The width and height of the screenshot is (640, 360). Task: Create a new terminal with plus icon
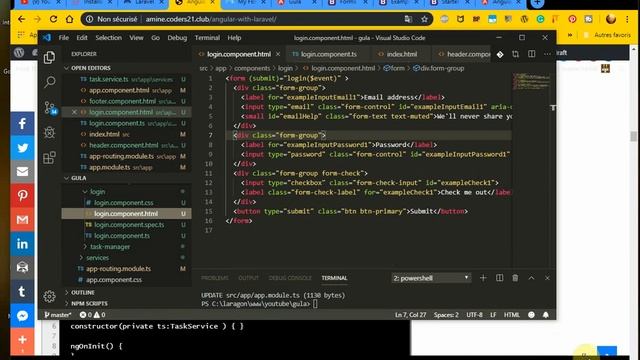[x=483, y=278]
